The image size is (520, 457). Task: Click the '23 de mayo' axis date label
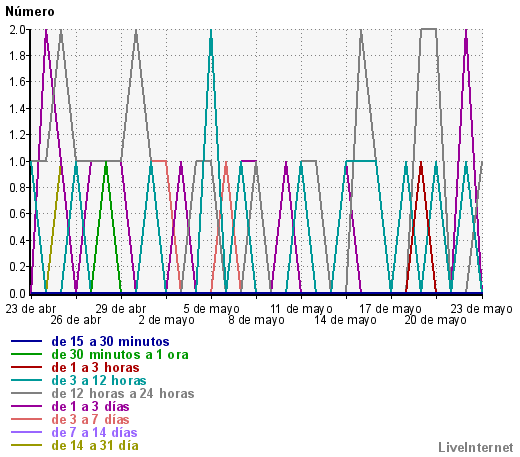[x=481, y=309]
